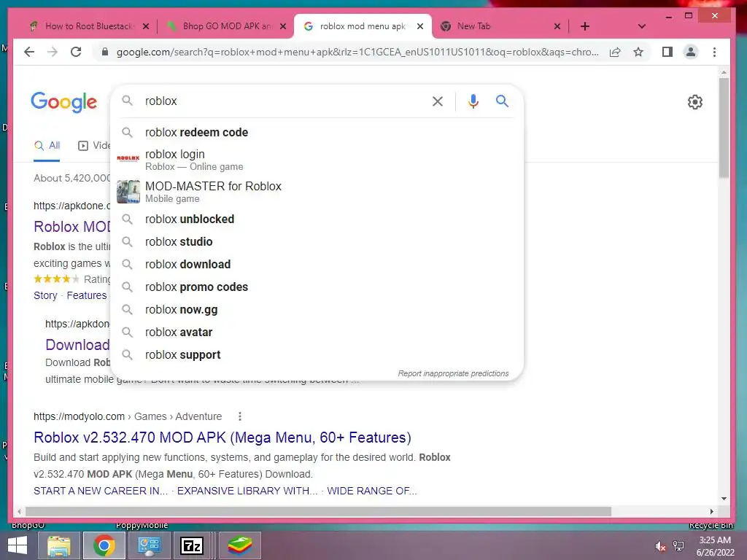Choose MOD-MASTER for Roblox suggestion
Image resolution: width=747 pixels, height=560 pixels.
click(x=317, y=192)
